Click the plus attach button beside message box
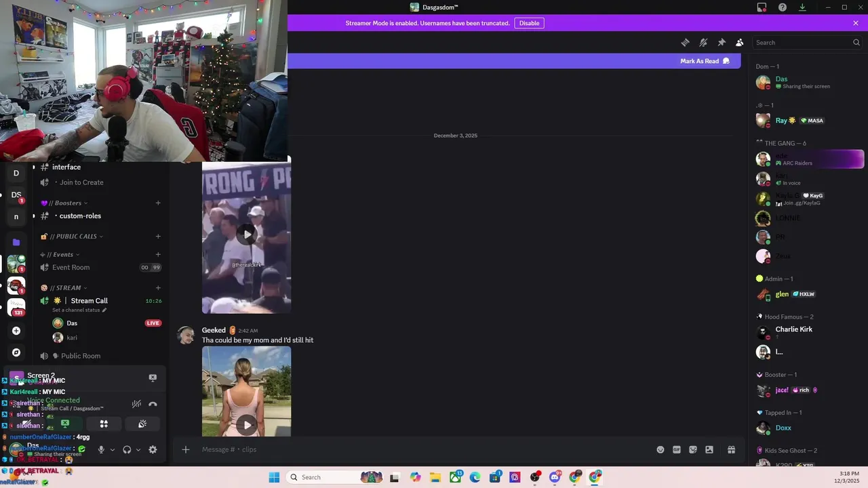Screen dimensions: 868x488 click(x=186, y=449)
